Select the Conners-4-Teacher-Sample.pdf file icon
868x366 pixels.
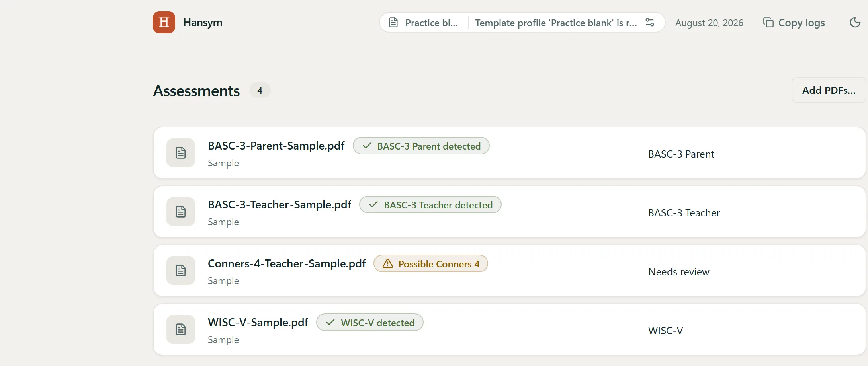pyautogui.click(x=181, y=271)
